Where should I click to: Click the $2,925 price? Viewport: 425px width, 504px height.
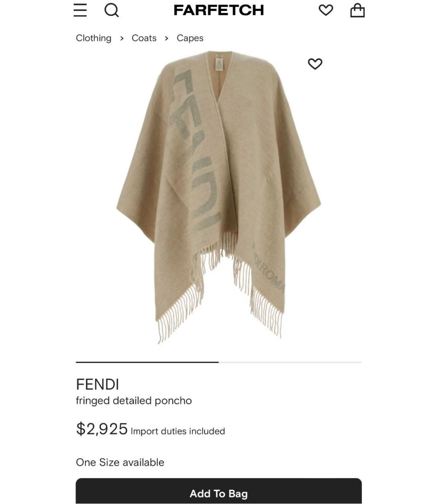coord(102,429)
